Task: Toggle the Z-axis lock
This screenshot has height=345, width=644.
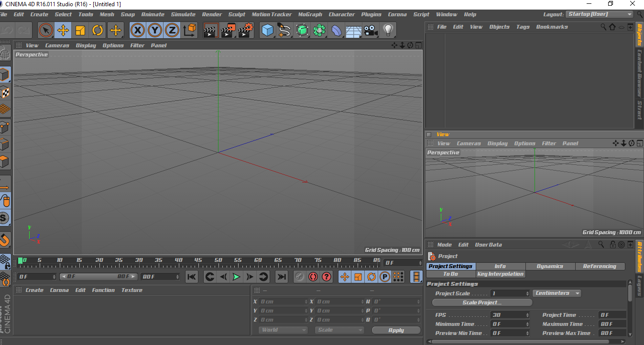Action: (172, 31)
